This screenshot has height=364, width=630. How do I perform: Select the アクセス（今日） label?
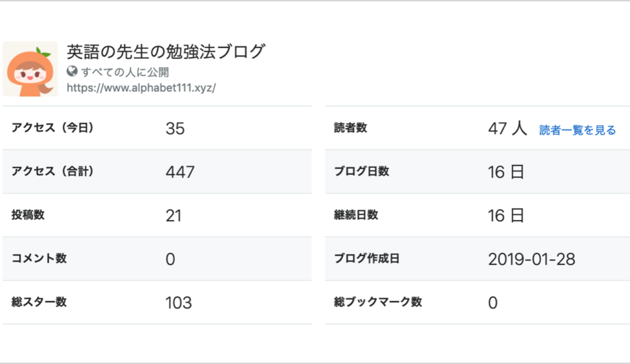52,128
